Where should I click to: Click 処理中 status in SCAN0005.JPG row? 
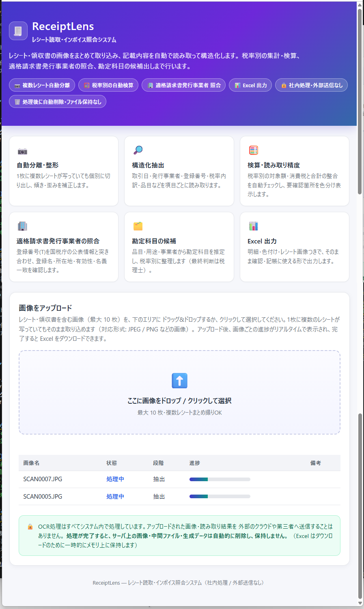tap(115, 497)
